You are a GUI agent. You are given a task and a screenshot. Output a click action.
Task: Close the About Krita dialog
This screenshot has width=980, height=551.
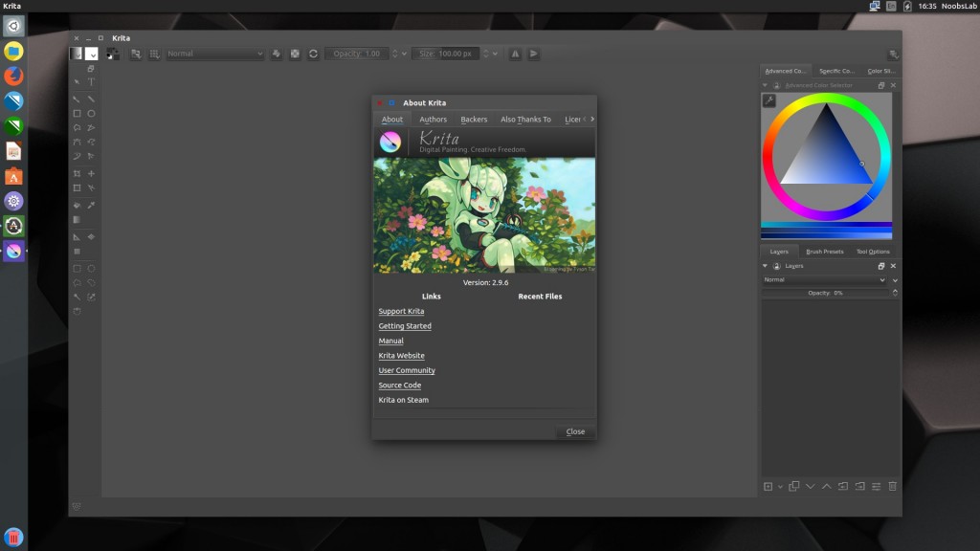tap(574, 431)
